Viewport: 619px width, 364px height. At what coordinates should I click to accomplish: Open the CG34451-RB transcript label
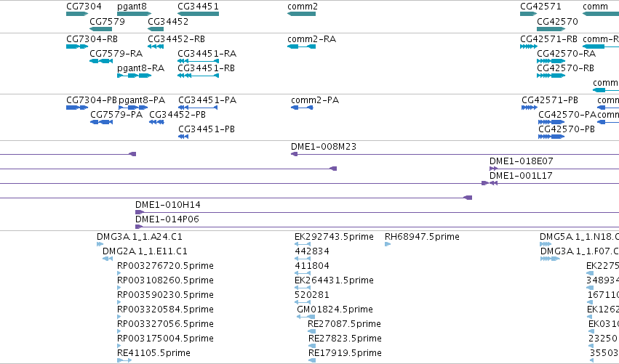(x=206, y=68)
